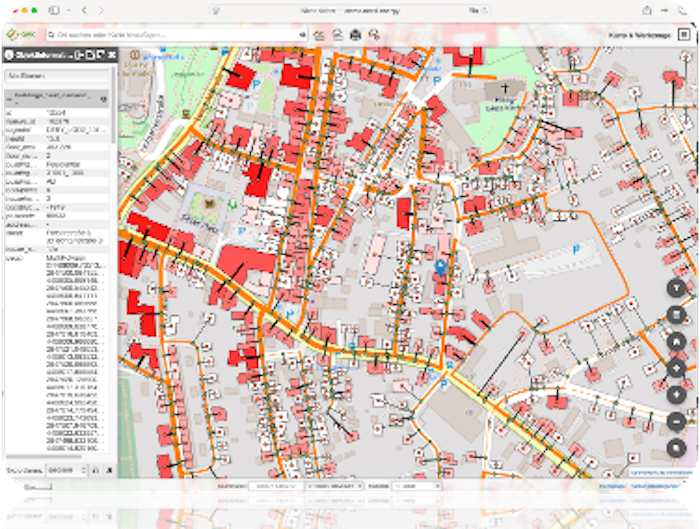Viewport: 700px width, 529px height.
Task: Zoom in with the round plus map button
Action: click(676, 394)
